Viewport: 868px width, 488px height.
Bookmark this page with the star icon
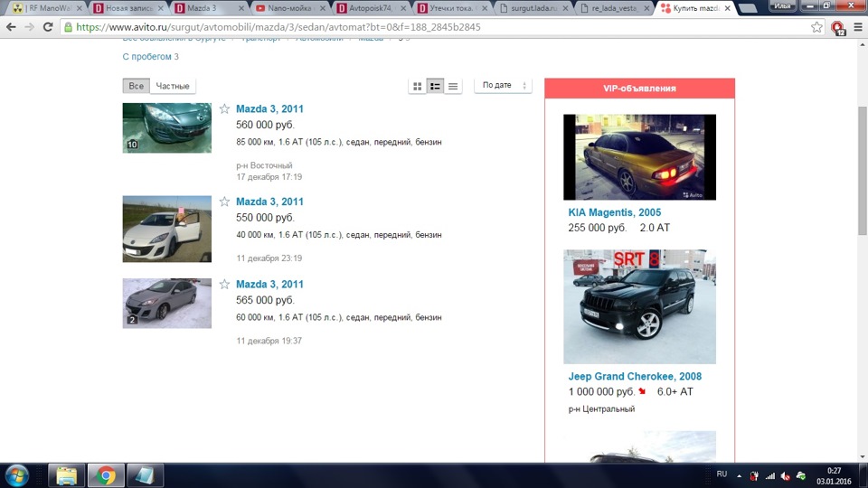(816, 27)
